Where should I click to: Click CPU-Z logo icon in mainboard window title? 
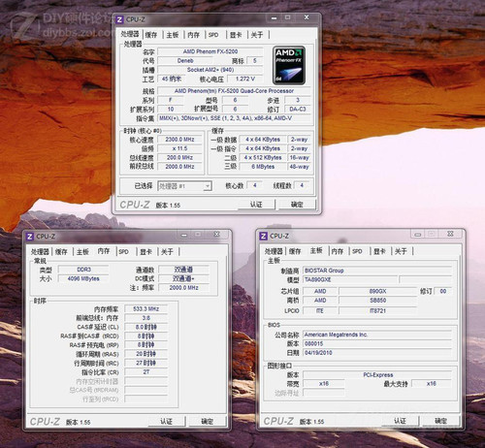pyautogui.click(x=264, y=237)
